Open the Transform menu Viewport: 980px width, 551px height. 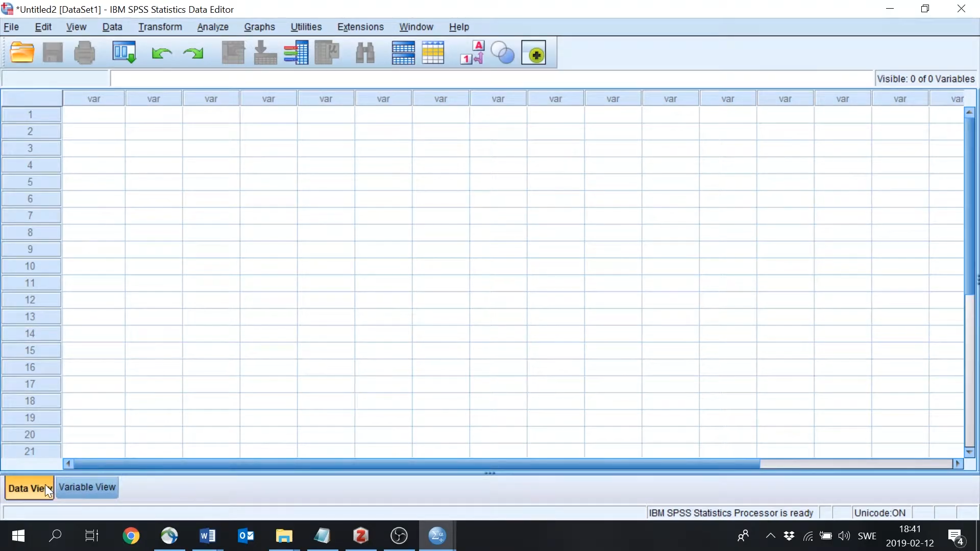click(x=160, y=27)
